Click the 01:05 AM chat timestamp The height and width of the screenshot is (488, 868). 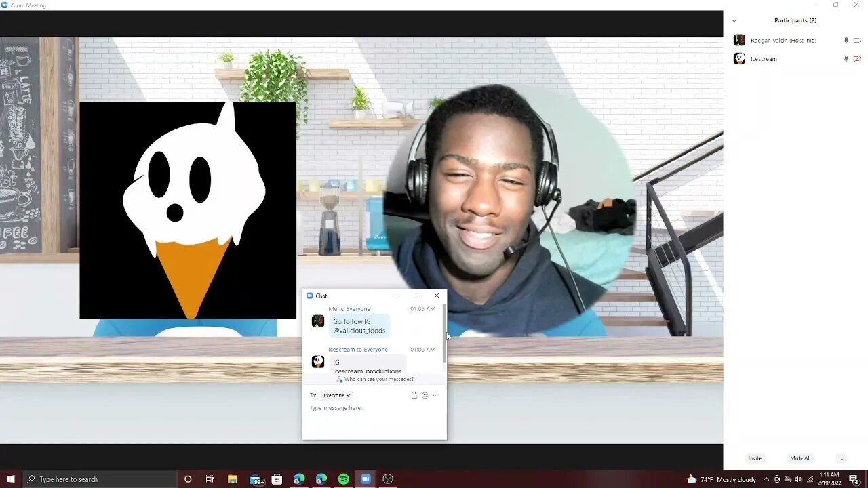pyautogui.click(x=422, y=309)
